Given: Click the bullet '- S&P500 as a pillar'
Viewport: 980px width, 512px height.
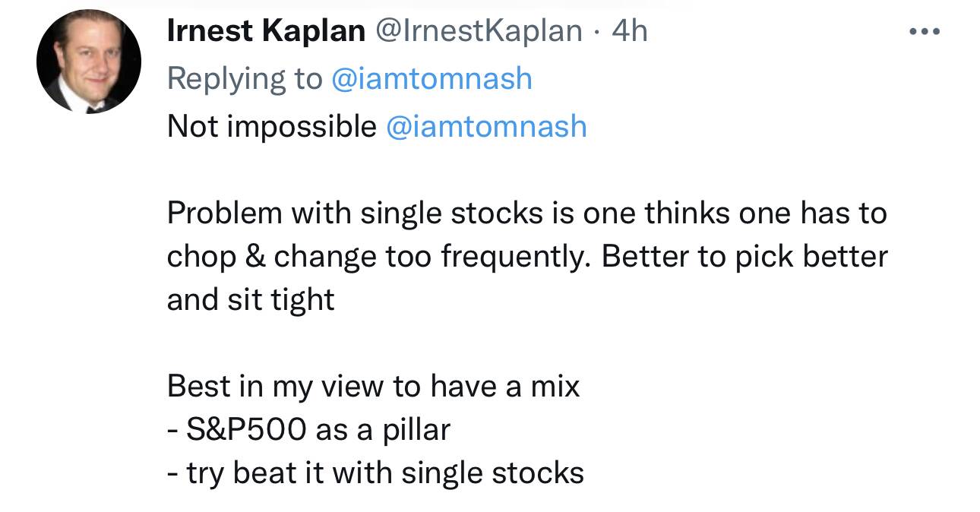Looking at the screenshot, I should click(308, 429).
